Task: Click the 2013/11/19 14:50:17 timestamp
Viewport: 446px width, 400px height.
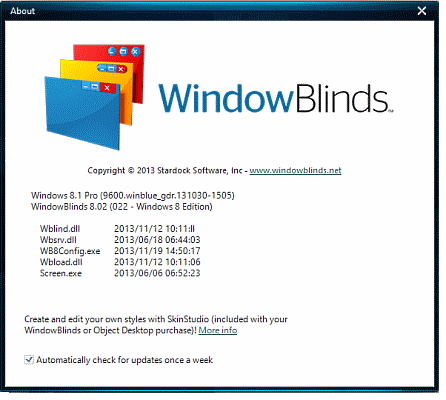Action: click(x=157, y=251)
